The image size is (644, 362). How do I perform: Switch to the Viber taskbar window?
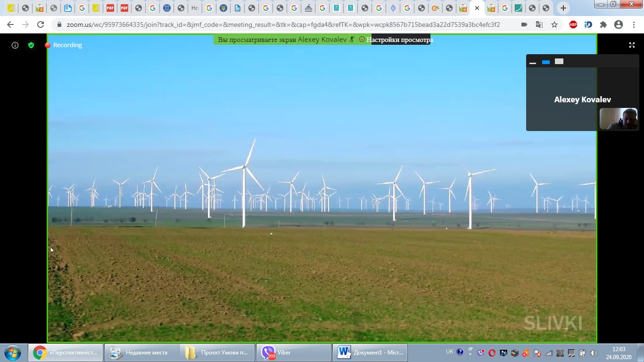(x=293, y=353)
